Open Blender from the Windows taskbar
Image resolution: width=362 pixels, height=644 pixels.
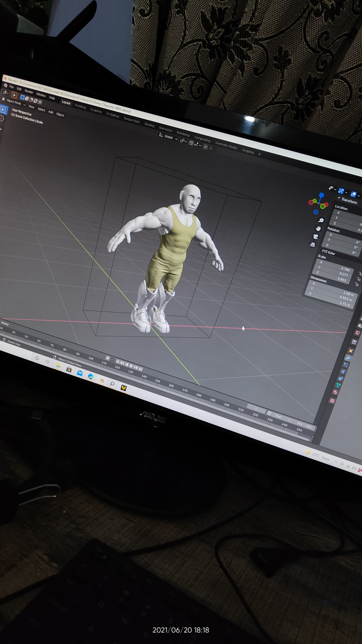101,381
